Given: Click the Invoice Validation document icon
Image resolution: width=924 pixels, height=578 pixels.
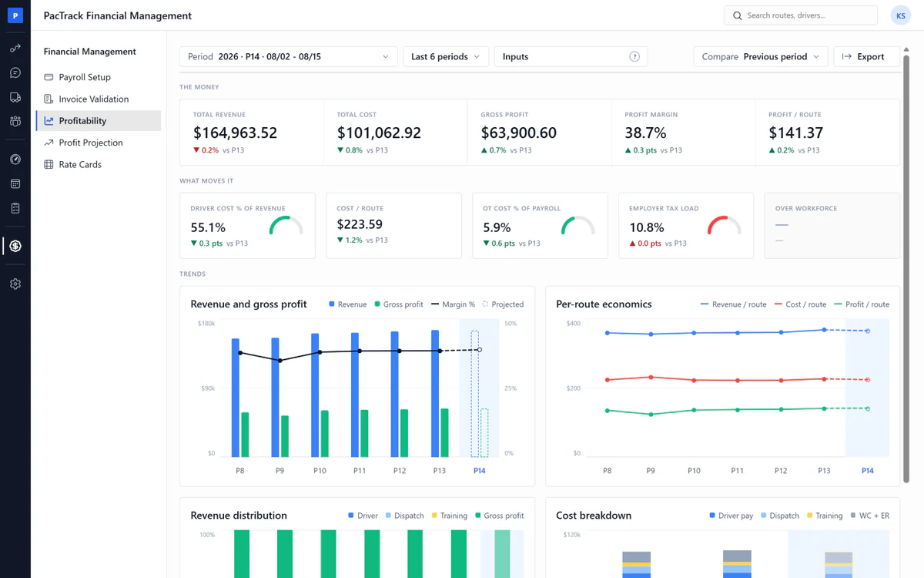Looking at the screenshot, I should [49, 99].
